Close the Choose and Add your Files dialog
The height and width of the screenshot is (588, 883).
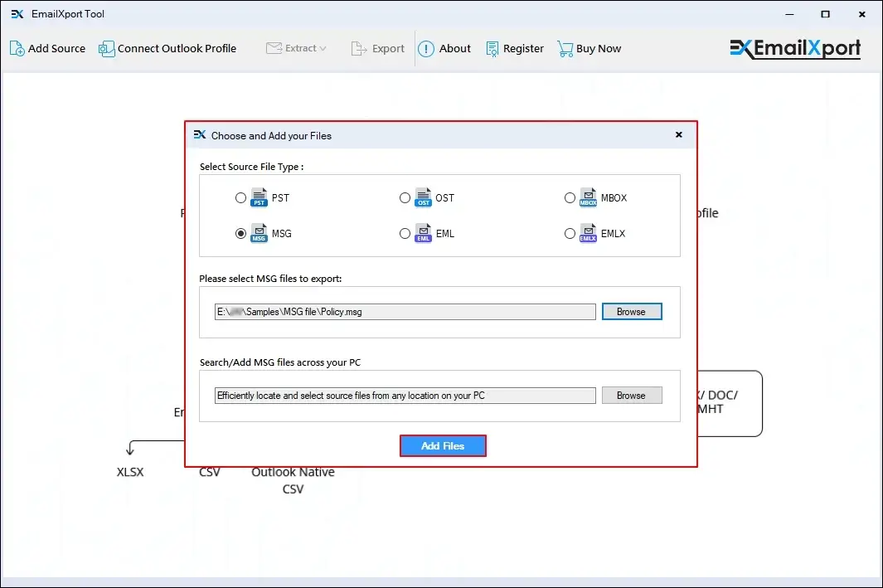[x=678, y=134]
